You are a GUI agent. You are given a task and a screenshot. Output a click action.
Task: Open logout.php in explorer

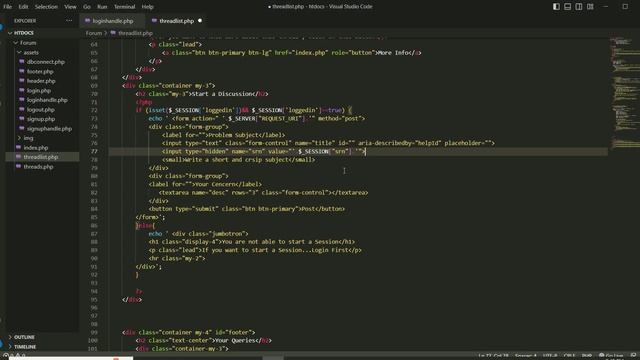pos(40,109)
